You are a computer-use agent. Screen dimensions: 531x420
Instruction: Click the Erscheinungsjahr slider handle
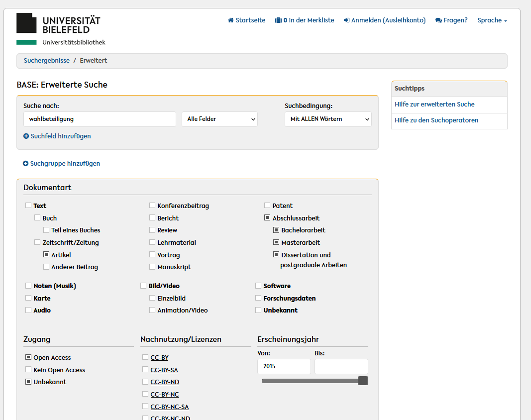tap(363, 381)
